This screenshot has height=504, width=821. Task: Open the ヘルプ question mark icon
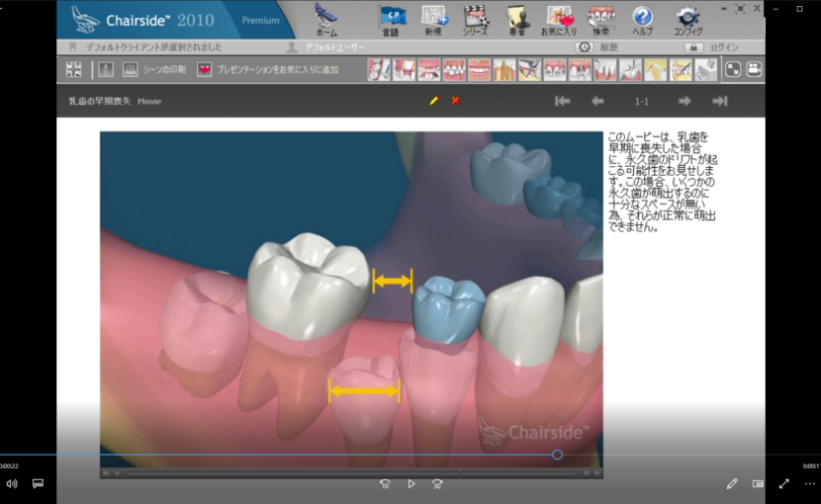pyautogui.click(x=642, y=21)
